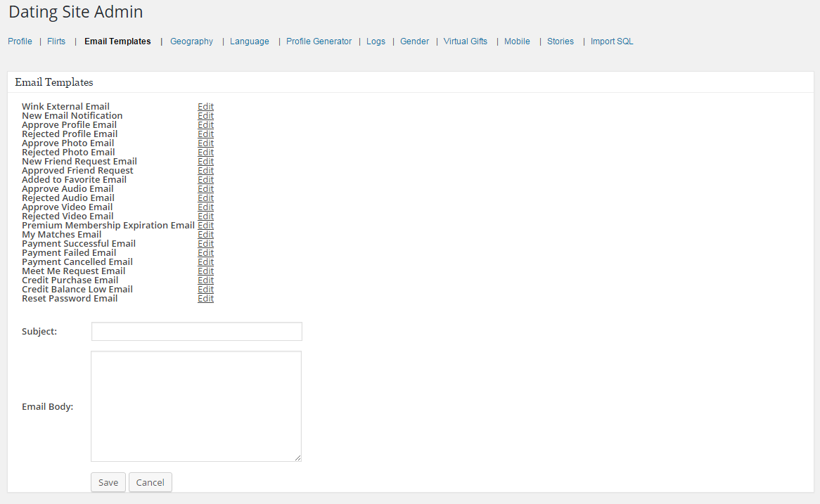Edit the Payment Cancelled Email template
820x504 pixels.
205,262
